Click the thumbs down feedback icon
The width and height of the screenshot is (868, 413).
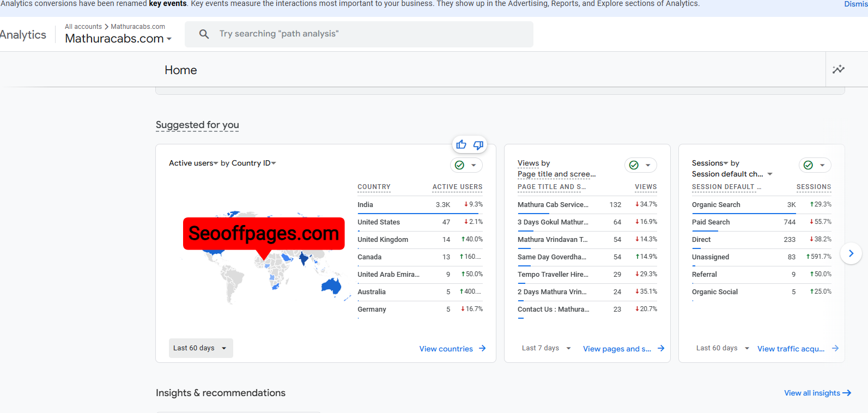click(x=478, y=145)
